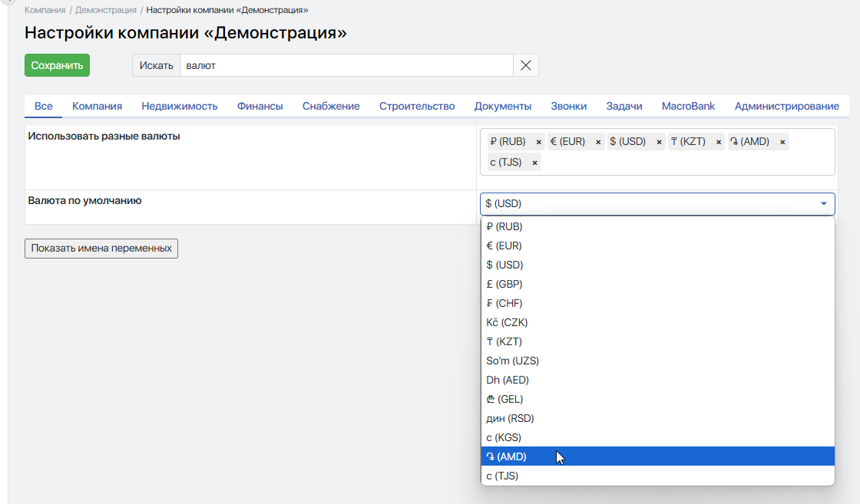Clear the search field with X icon
The image size is (860, 504).
coord(526,65)
